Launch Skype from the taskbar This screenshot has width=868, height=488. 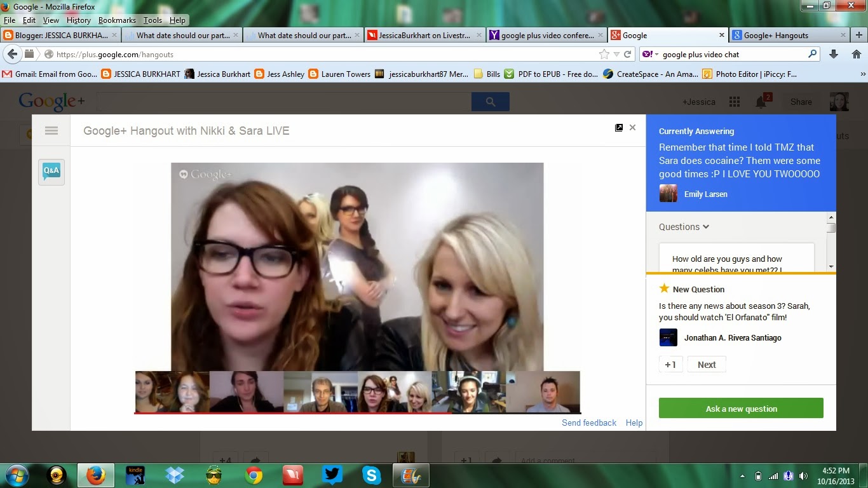pyautogui.click(x=371, y=475)
